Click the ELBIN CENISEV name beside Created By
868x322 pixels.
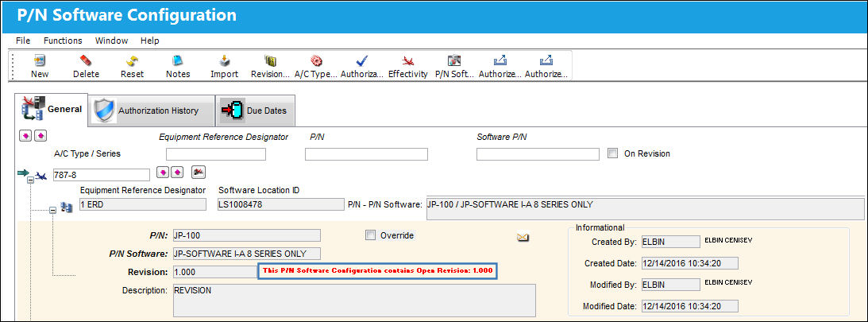click(728, 240)
